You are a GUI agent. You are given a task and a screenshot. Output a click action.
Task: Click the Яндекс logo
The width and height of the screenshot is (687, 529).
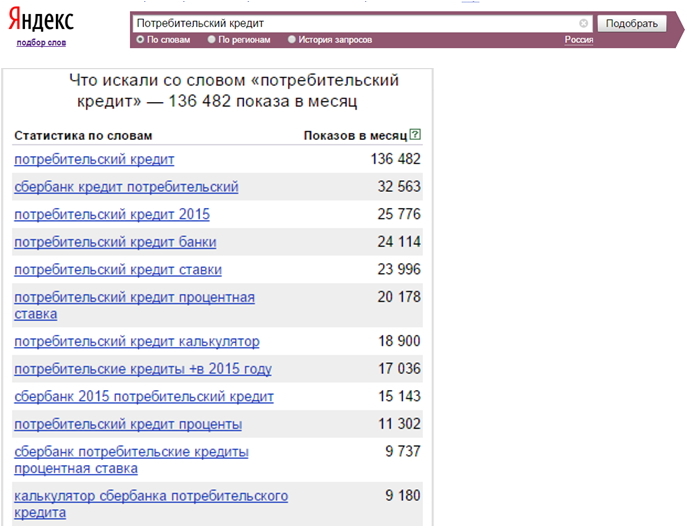pyautogui.click(x=41, y=23)
